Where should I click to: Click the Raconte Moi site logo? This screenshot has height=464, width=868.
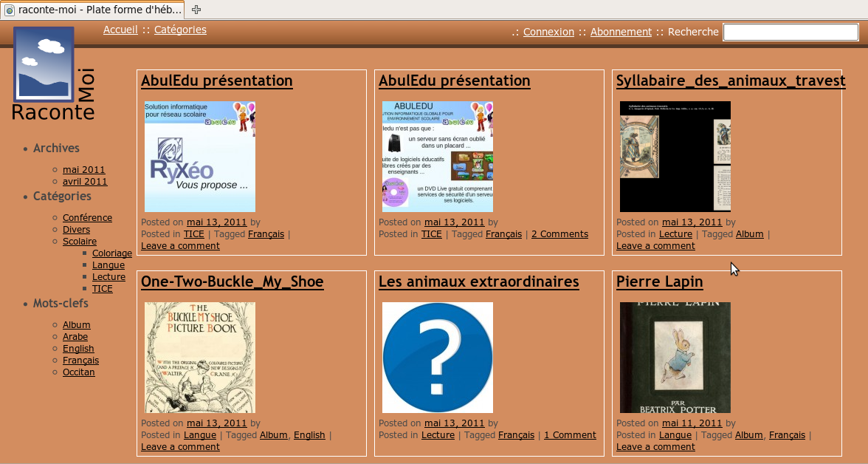pyautogui.click(x=53, y=74)
